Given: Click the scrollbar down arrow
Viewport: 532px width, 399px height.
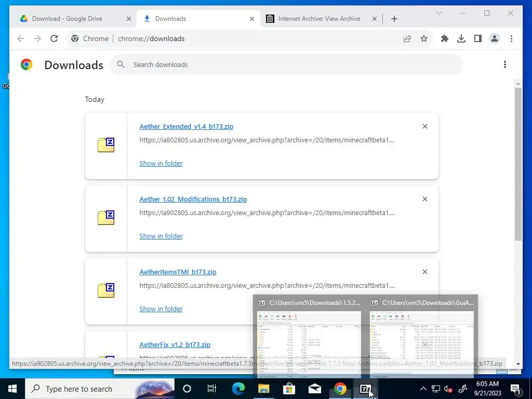Looking at the screenshot, I should coord(518,364).
